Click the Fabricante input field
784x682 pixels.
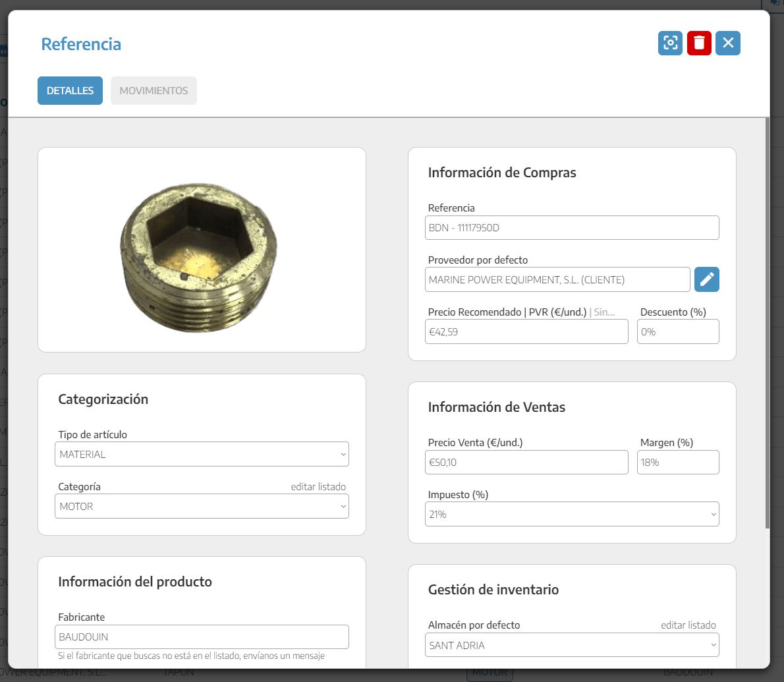tap(202, 637)
